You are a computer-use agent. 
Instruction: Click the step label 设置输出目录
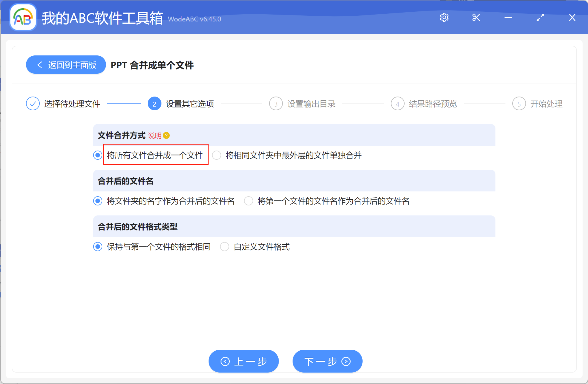tap(311, 104)
